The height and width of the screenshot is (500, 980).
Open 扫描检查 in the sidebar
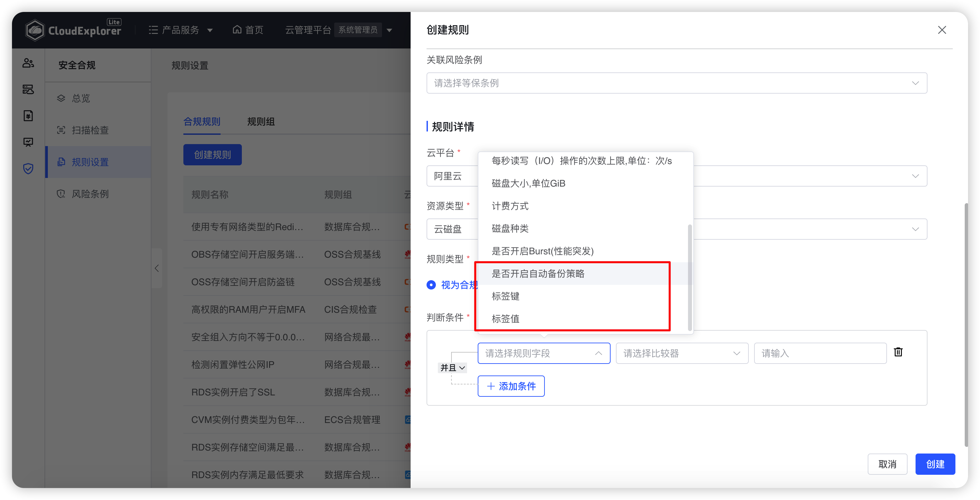[x=98, y=130]
